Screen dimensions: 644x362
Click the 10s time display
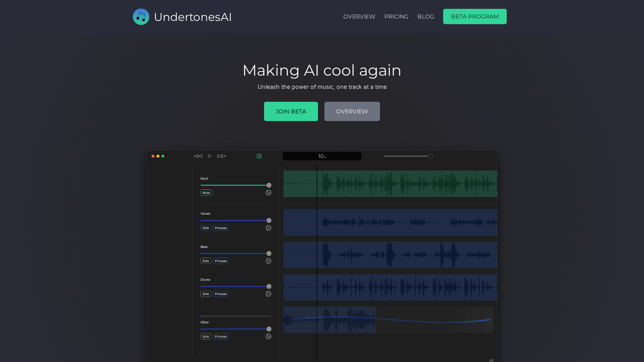322,156
